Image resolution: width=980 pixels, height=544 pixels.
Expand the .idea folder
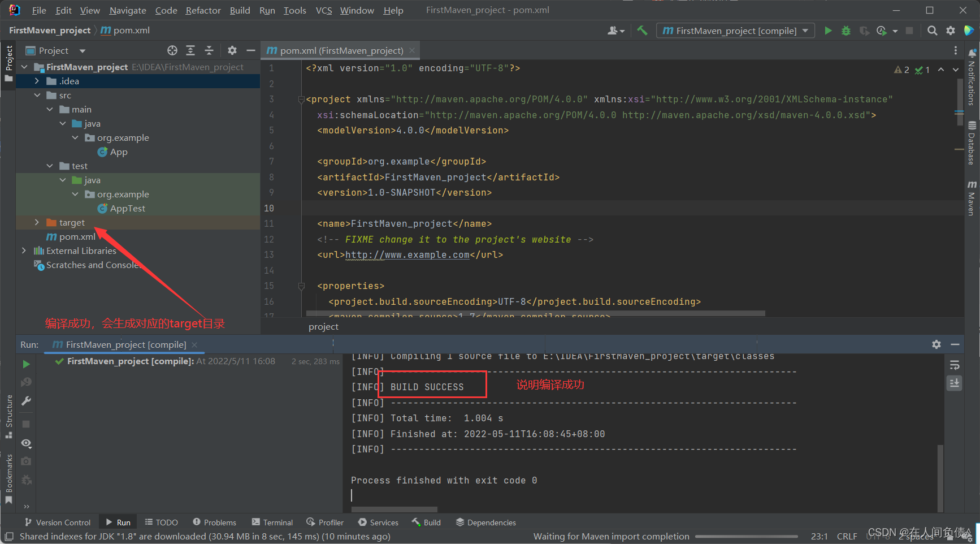click(x=37, y=81)
